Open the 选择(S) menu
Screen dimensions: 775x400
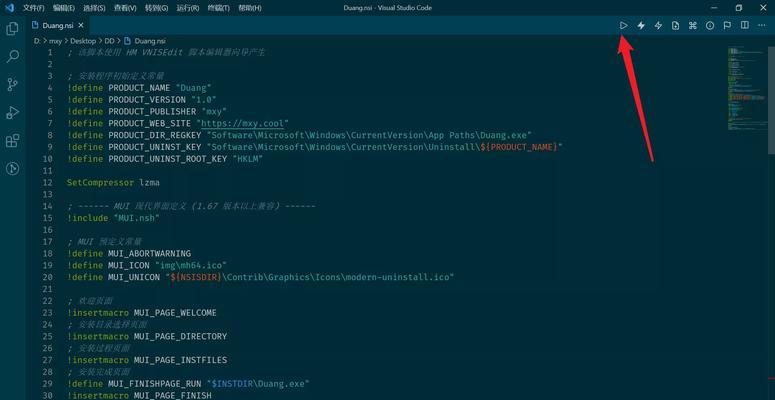(x=94, y=8)
